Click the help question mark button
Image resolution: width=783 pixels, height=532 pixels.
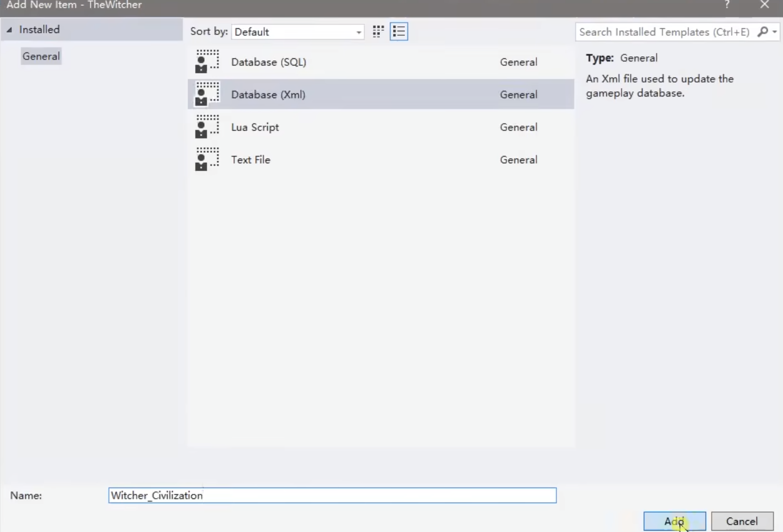tap(727, 5)
